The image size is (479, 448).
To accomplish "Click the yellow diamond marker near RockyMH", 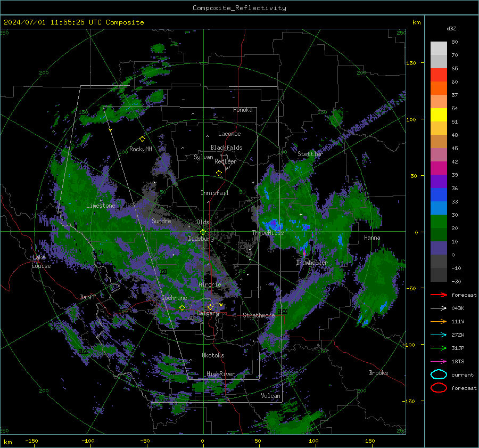I will coord(142,139).
